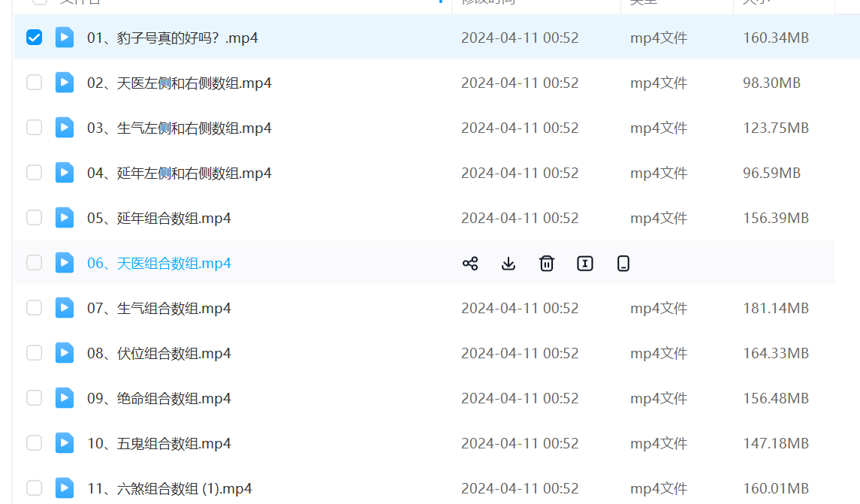The height and width of the screenshot is (504, 860).
Task: Click the rename icon on the hovered row
Action: (x=585, y=263)
